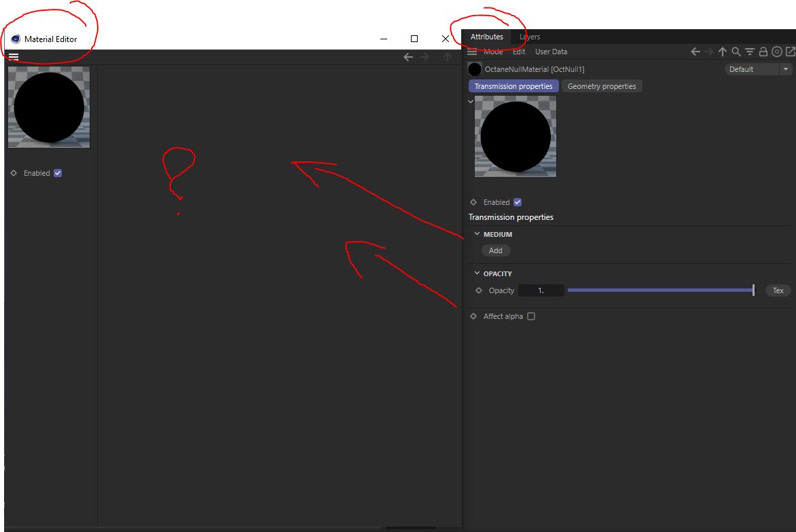The height and width of the screenshot is (532, 796).
Task: Open the Default layout dropdown
Action: [758, 69]
